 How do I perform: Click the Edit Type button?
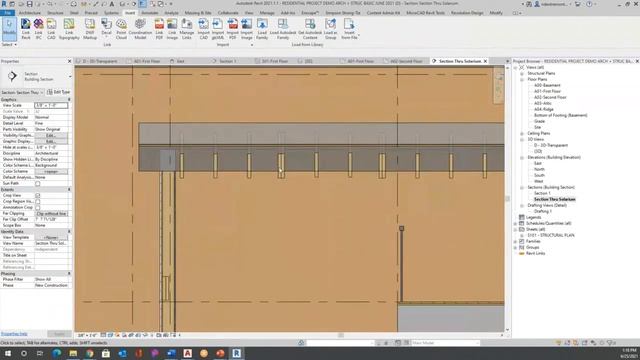[x=59, y=92]
